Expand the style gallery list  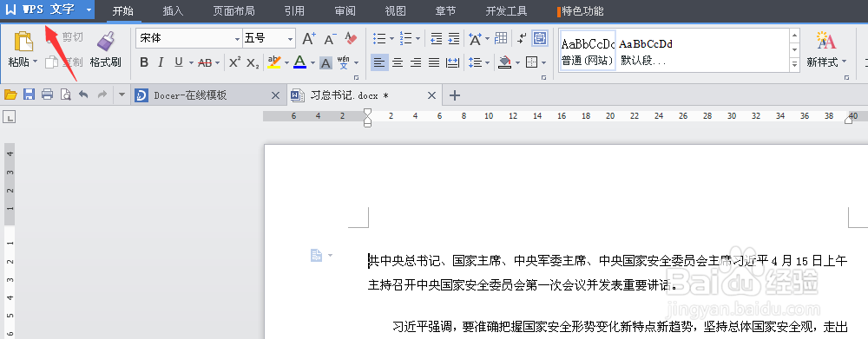click(795, 65)
